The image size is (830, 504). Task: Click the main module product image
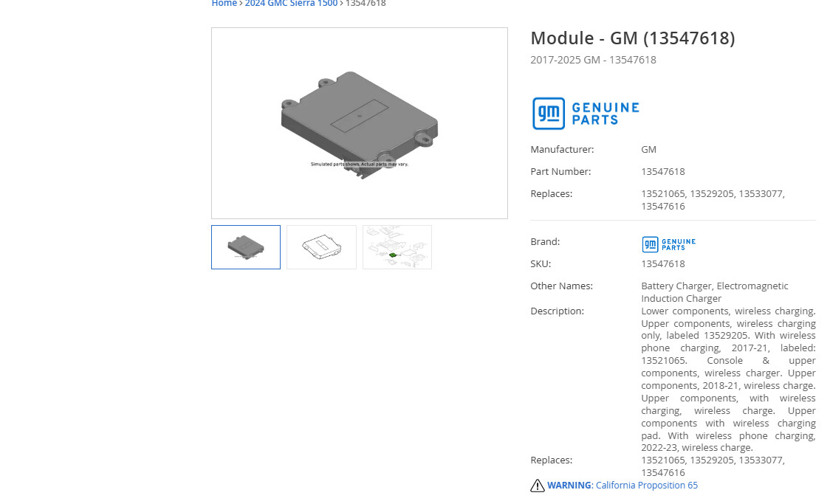pyautogui.click(x=360, y=123)
